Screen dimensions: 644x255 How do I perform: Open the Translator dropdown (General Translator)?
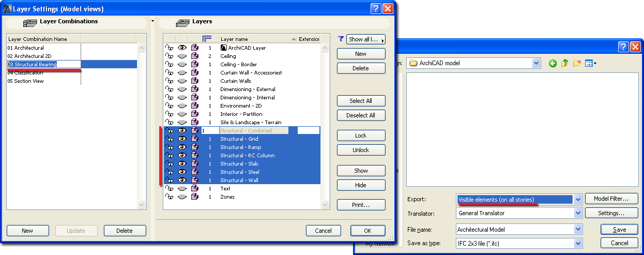point(578,213)
